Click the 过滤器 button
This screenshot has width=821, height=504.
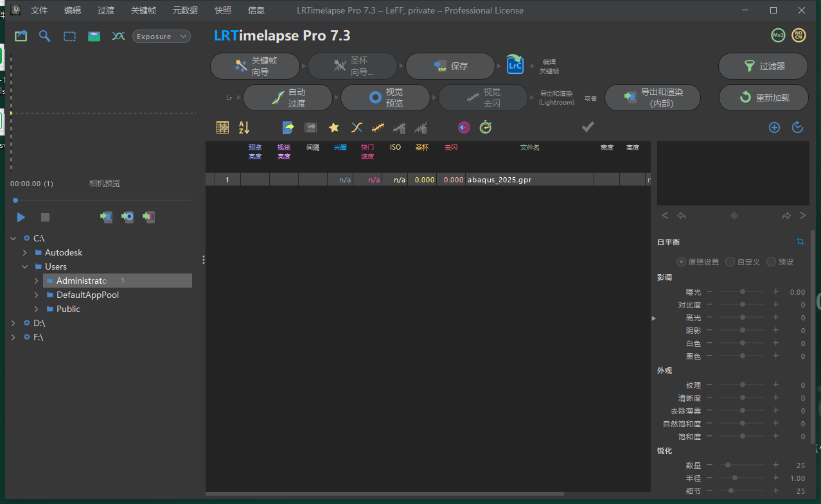[763, 65]
